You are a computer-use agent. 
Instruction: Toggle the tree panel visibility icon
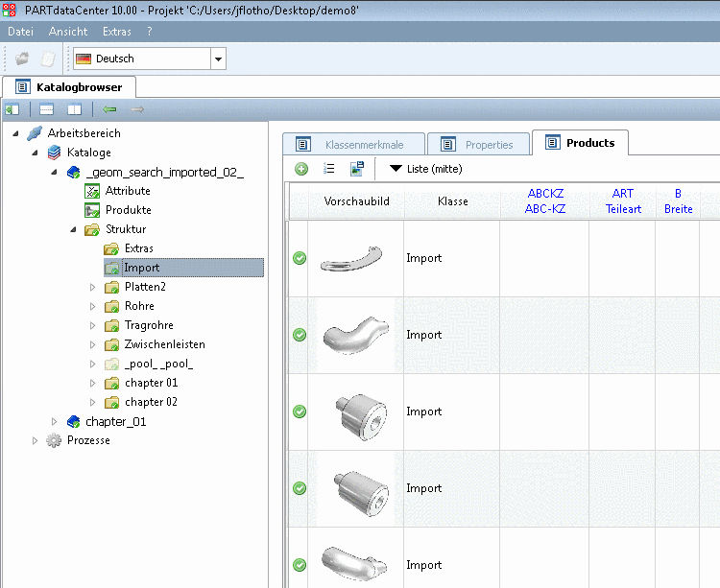pyautogui.click(x=12, y=109)
